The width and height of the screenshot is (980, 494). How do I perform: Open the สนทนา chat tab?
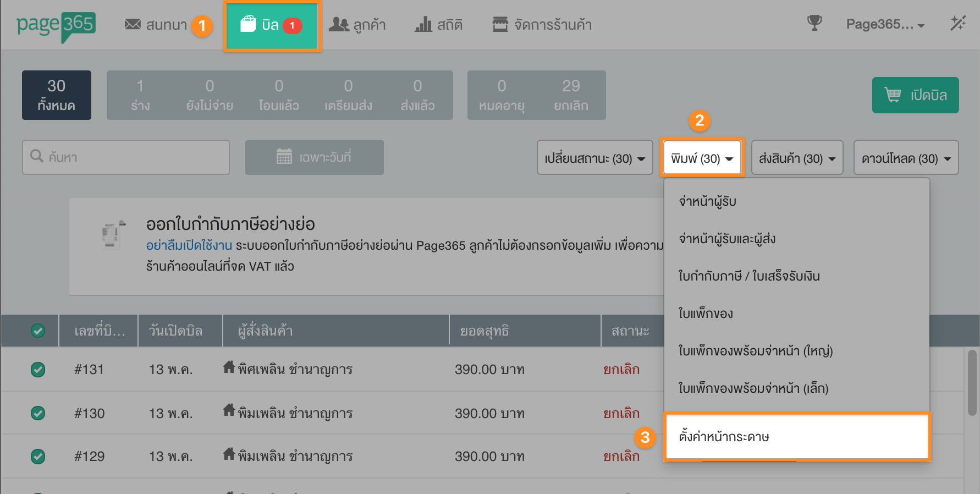point(156,25)
